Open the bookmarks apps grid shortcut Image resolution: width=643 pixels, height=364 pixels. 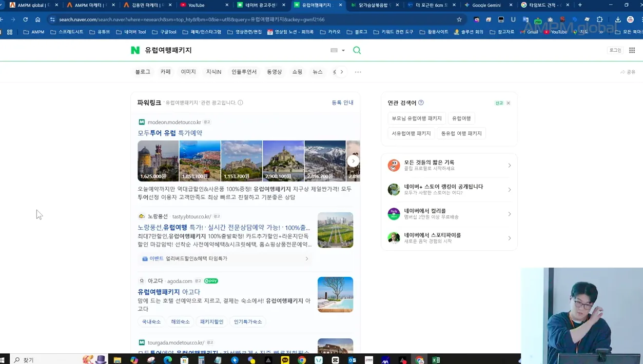point(9,32)
